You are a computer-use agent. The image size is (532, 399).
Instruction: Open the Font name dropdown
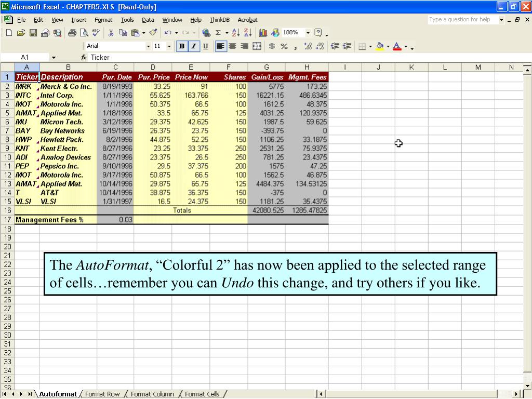(148, 46)
